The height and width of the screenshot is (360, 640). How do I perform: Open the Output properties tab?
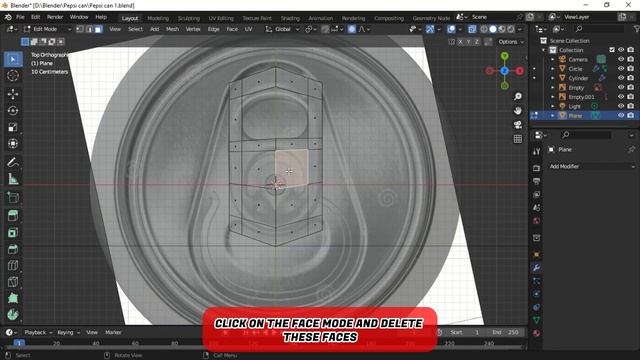536,181
